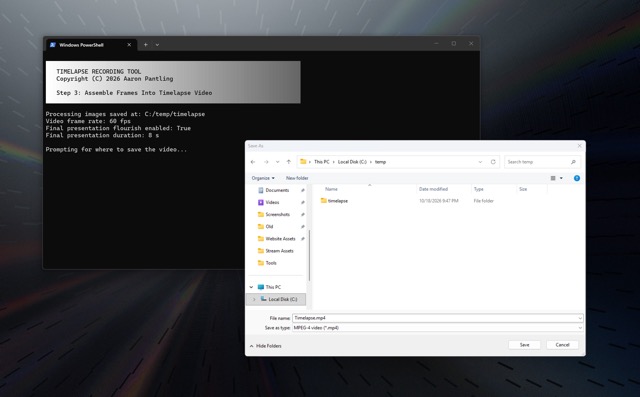The image size is (640, 397).
Task: Select This PC in the address path
Action: tap(322, 162)
